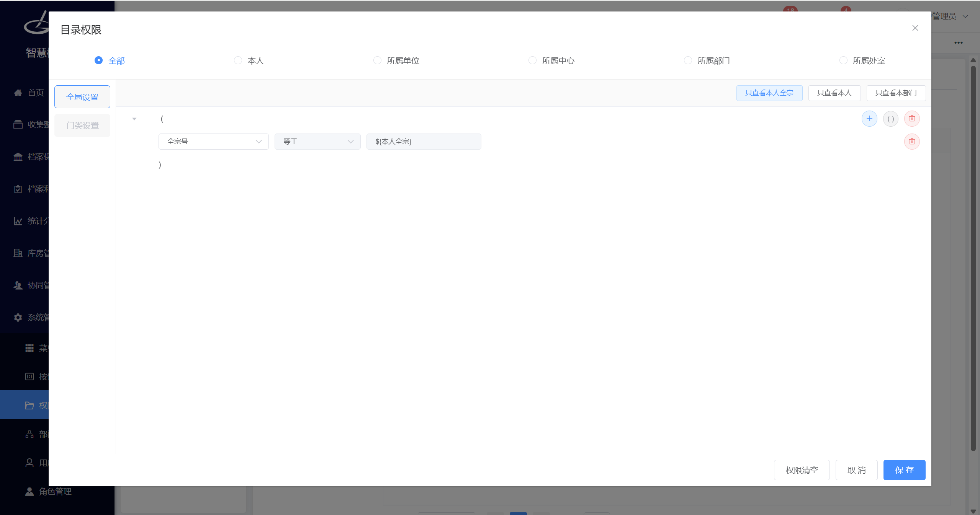Pick the 所属处室 radio option

[x=862, y=60]
